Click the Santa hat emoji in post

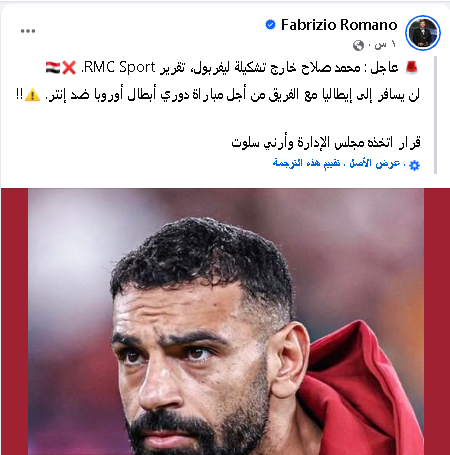pos(412,67)
